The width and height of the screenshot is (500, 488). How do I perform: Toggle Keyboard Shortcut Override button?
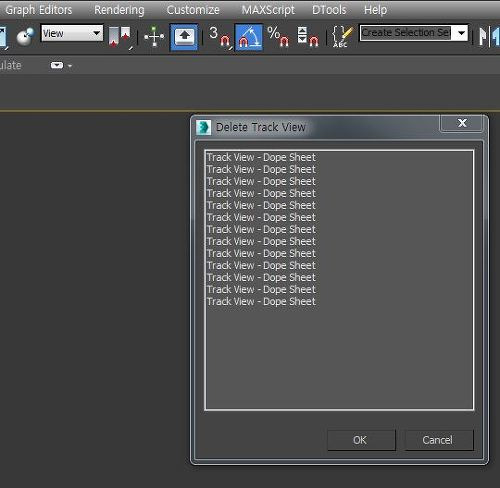184,37
